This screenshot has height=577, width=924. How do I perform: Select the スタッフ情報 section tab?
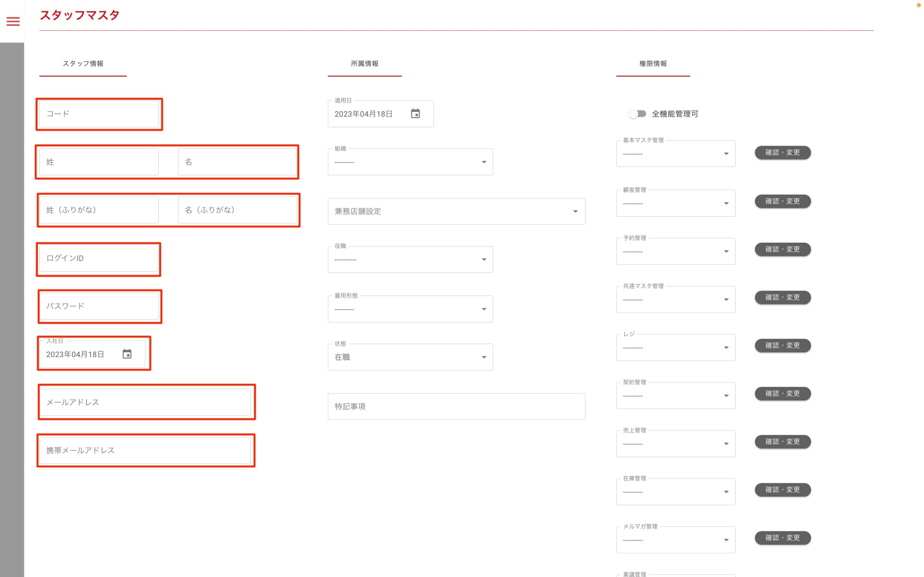[83, 64]
